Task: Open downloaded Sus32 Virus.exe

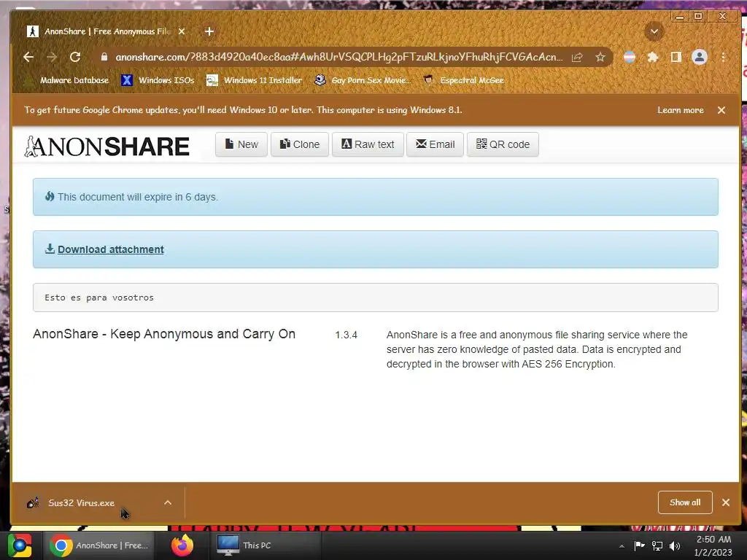Action: tap(81, 503)
